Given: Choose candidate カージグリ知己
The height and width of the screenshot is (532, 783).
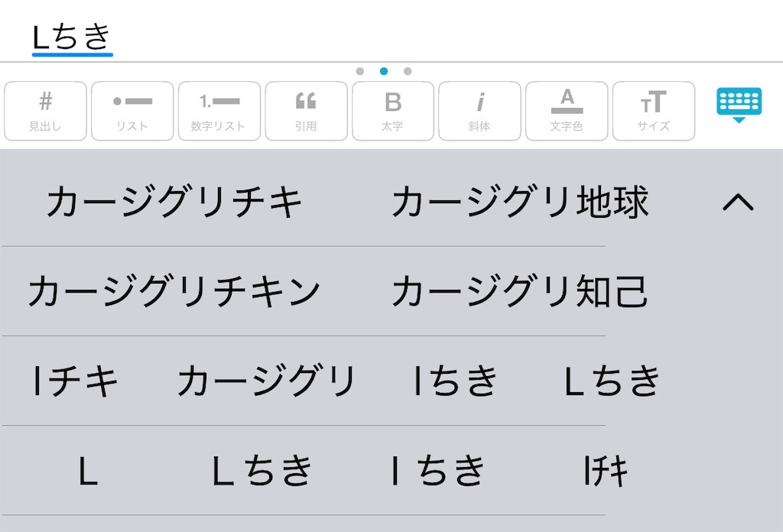Looking at the screenshot, I should 520,291.
